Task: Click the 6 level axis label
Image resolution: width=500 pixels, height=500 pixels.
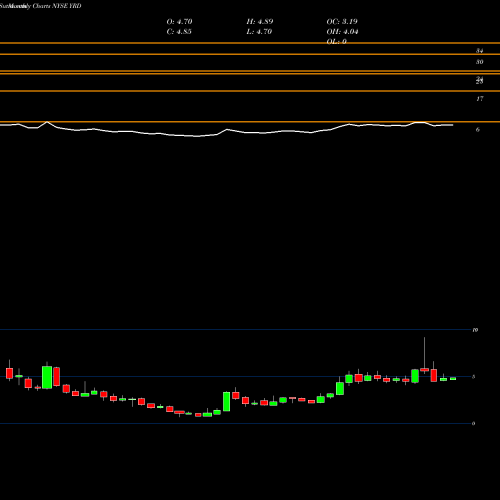Action: tap(478, 130)
